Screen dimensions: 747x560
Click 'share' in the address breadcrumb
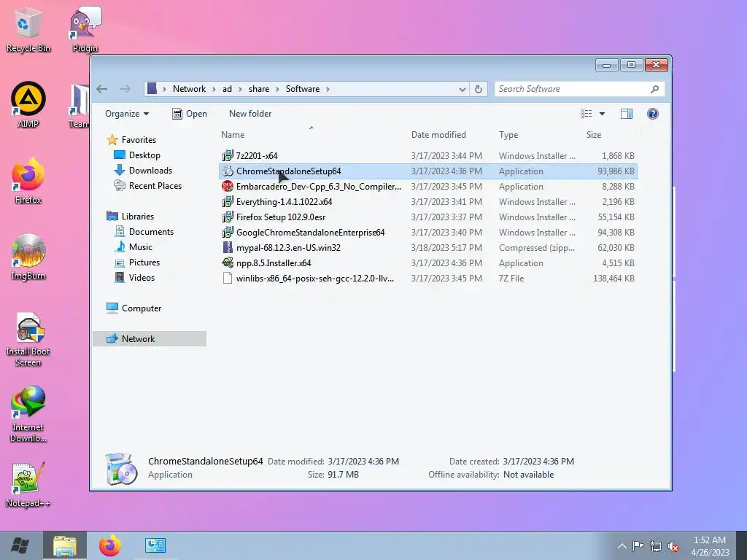pyautogui.click(x=259, y=89)
